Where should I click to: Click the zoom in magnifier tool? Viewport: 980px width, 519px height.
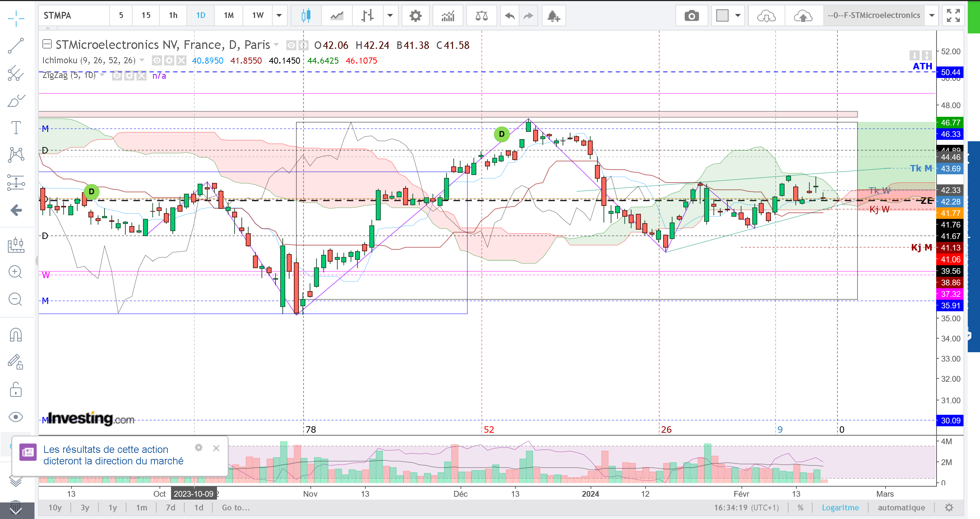(15, 272)
